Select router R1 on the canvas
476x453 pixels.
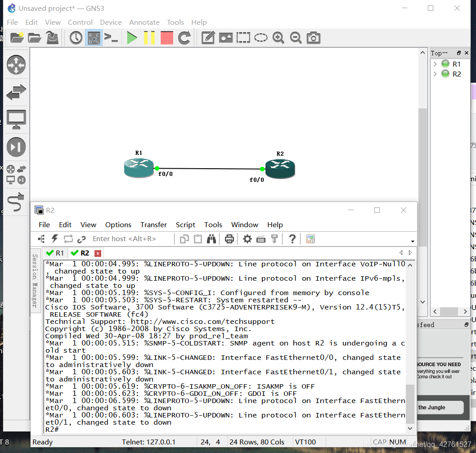139,168
